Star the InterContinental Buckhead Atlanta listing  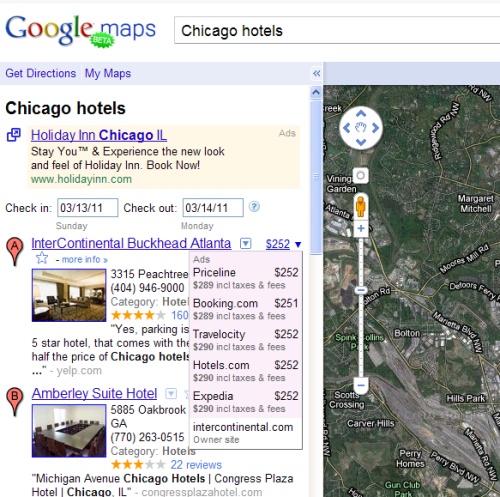point(42,258)
